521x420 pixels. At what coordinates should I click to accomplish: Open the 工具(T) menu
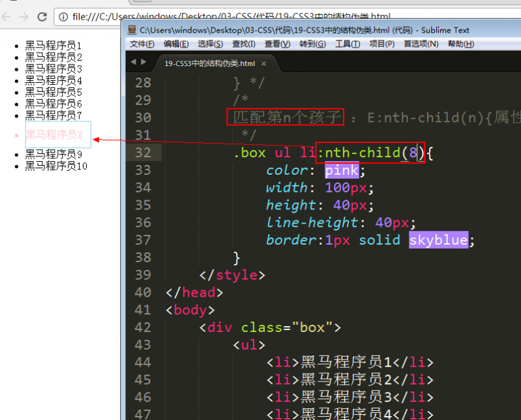click(x=347, y=44)
